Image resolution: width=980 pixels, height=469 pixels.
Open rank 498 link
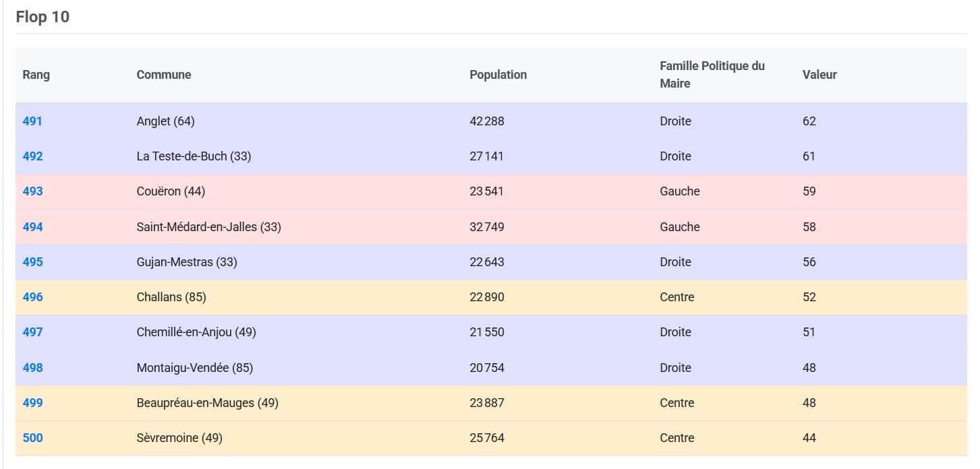tap(32, 368)
